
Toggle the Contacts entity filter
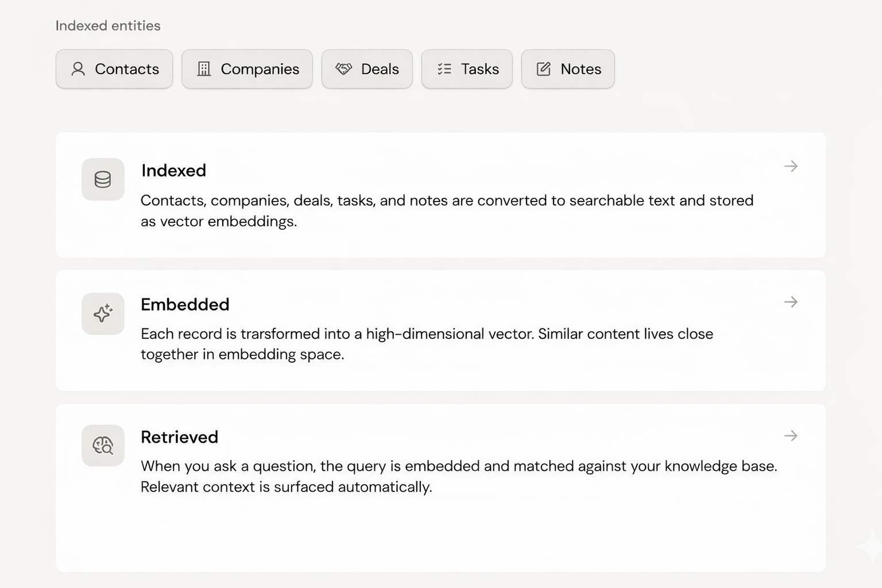point(114,69)
